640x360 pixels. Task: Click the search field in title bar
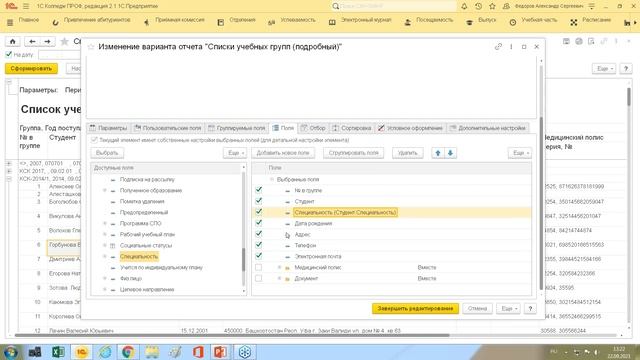pos(394,6)
